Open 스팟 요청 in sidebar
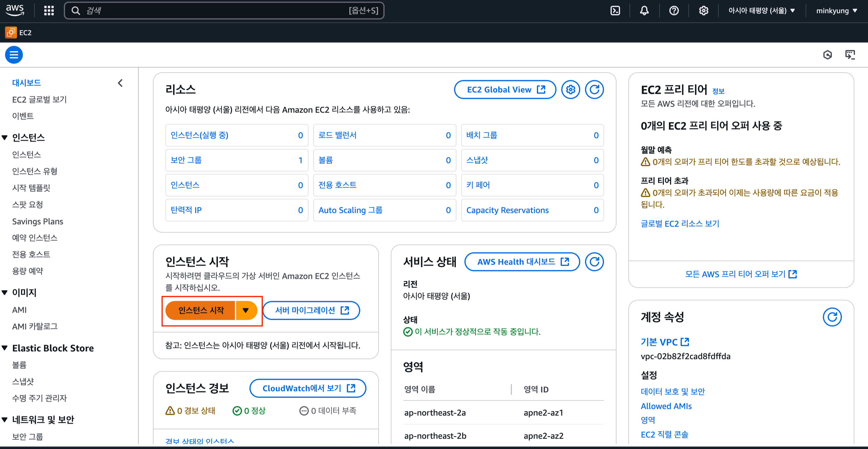 [x=27, y=205]
